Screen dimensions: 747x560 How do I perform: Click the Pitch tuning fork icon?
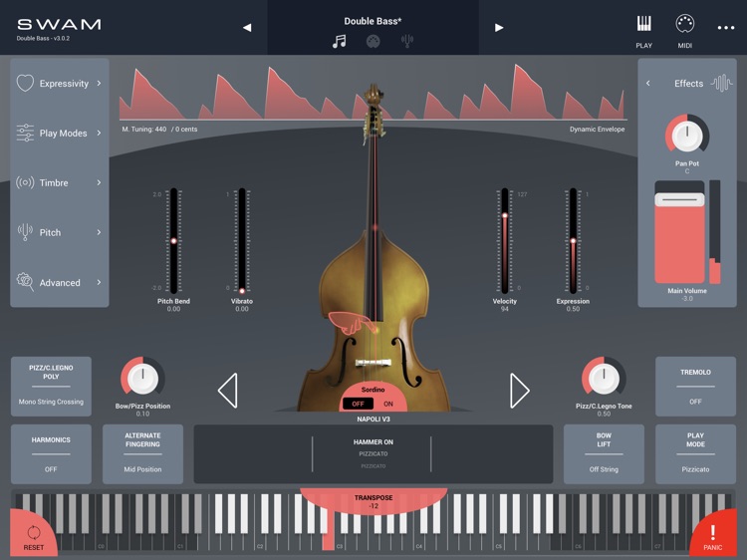(25, 232)
